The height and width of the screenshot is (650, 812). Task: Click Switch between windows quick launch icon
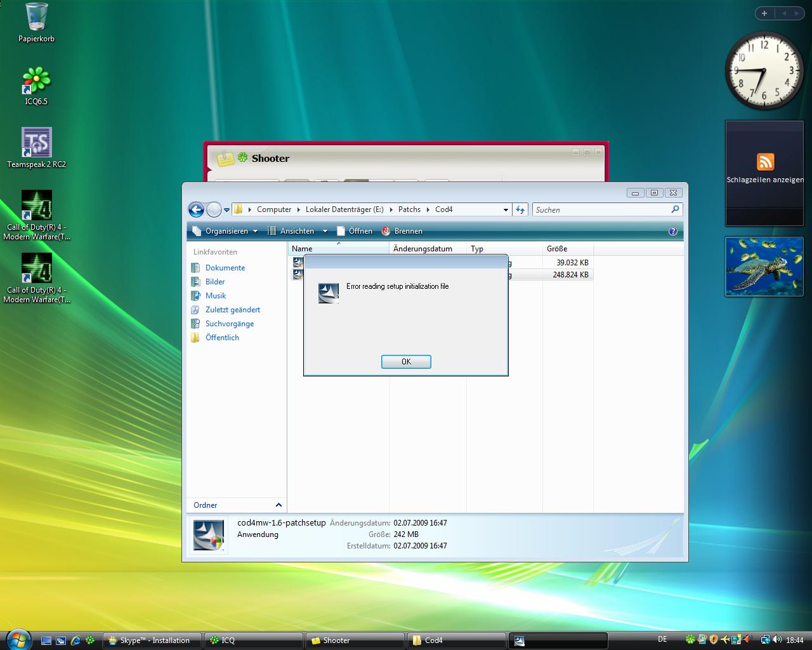[61, 640]
